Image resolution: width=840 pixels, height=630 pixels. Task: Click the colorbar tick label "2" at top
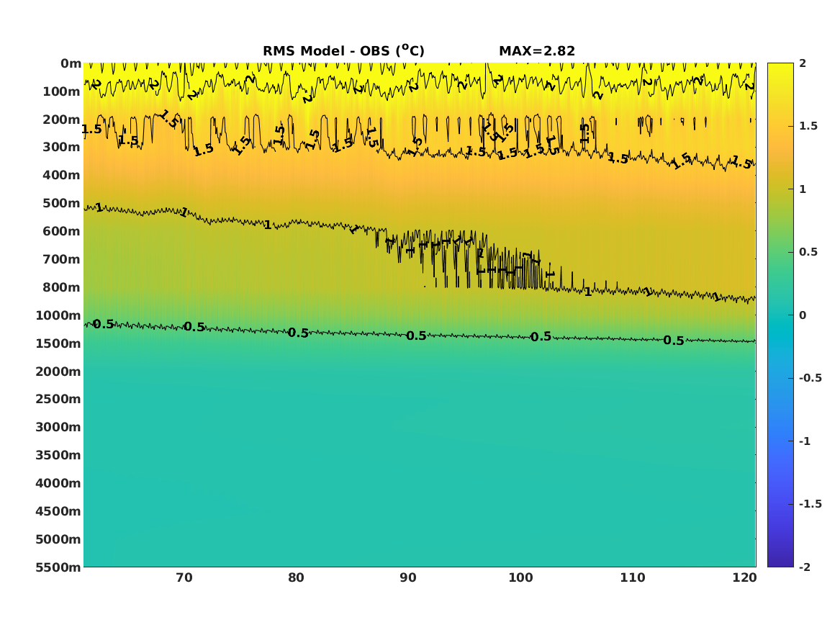803,63
